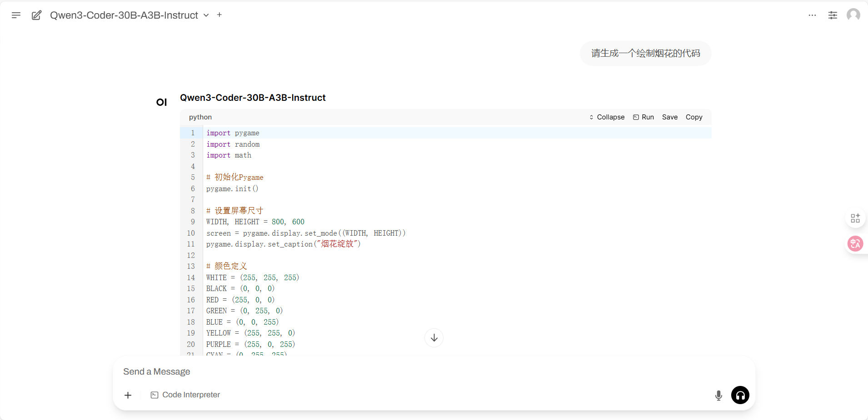The height and width of the screenshot is (420, 868).
Task: Start a new chat with pencil icon
Action: [37, 15]
